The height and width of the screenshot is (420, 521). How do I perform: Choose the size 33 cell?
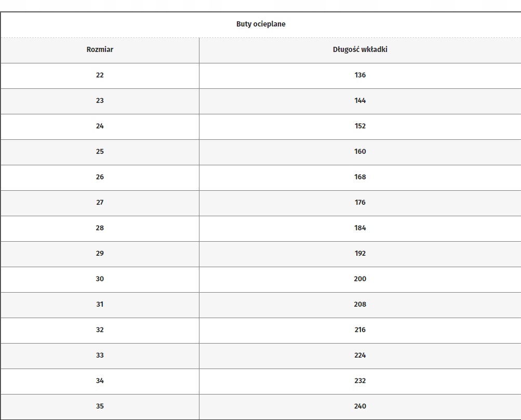(x=100, y=356)
